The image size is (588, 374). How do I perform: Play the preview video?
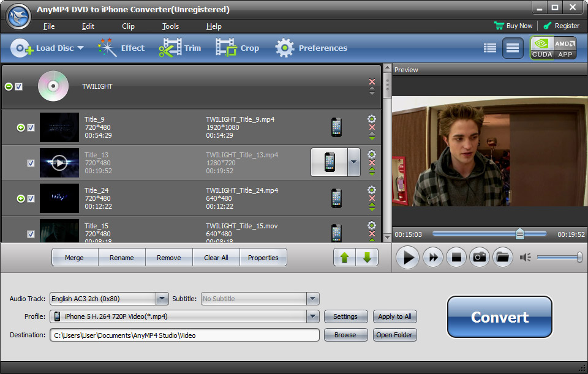408,258
